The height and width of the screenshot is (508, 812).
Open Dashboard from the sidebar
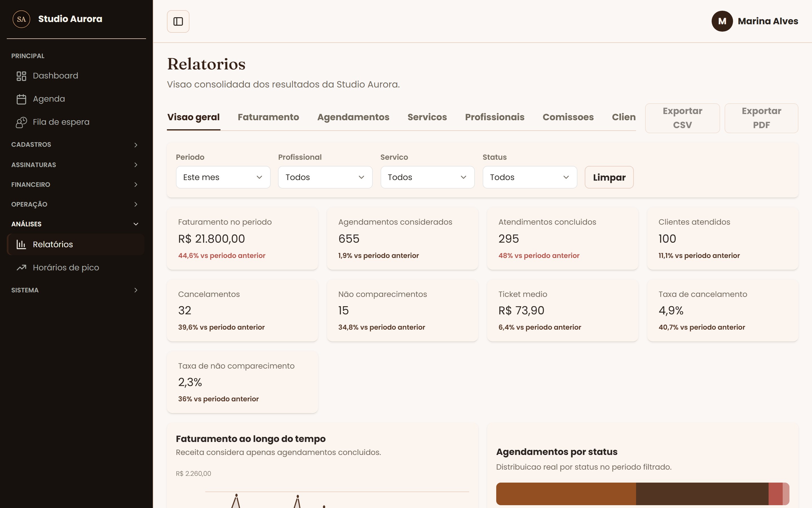coord(76,76)
